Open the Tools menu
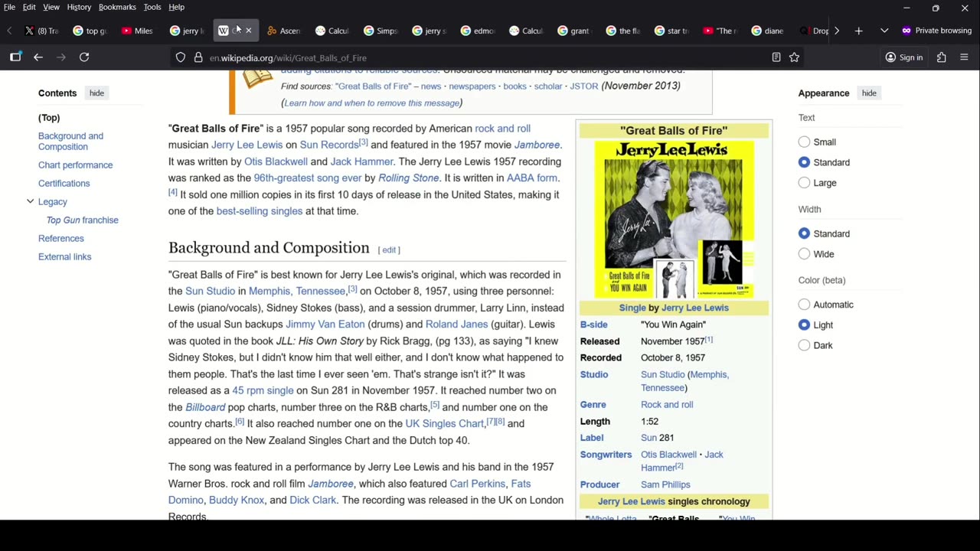 pos(152,7)
